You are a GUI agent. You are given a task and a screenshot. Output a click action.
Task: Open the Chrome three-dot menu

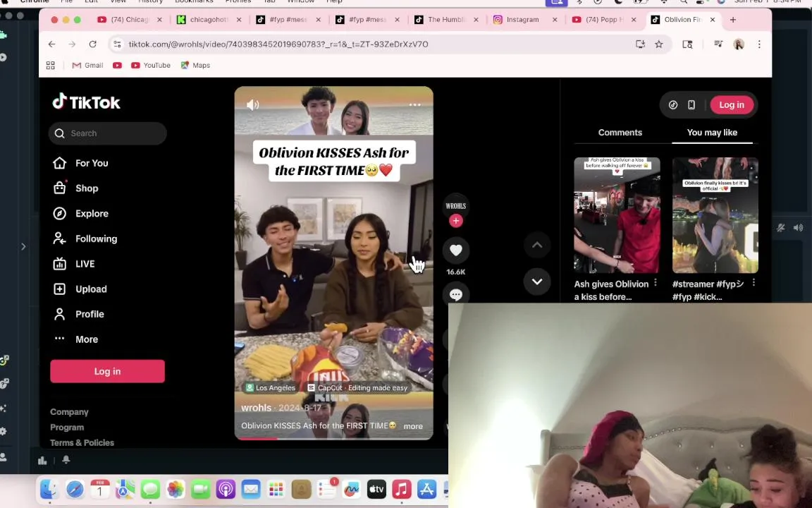[759, 44]
